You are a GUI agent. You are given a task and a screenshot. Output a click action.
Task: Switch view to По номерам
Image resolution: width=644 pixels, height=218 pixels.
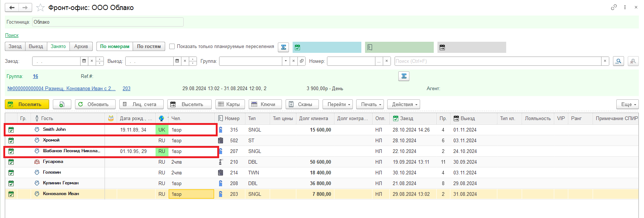click(x=115, y=47)
